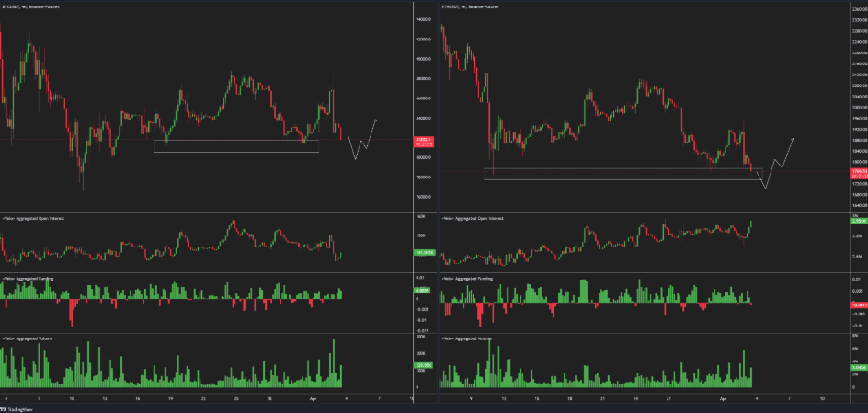868x413 pixels.
Task: Select the white support rectangle on ETH chart
Action: pyautogui.click(x=622, y=174)
